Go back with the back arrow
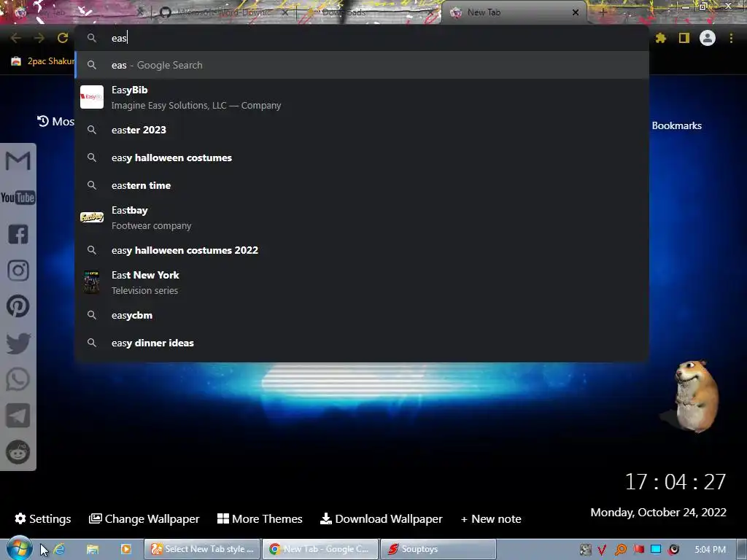Screen dimensions: 747x560 click(x=15, y=38)
